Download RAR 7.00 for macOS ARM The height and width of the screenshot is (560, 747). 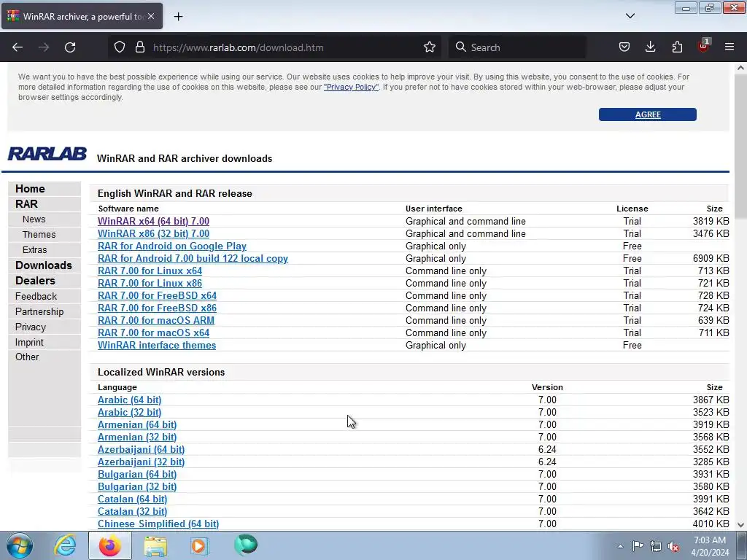pyautogui.click(x=156, y=320)
